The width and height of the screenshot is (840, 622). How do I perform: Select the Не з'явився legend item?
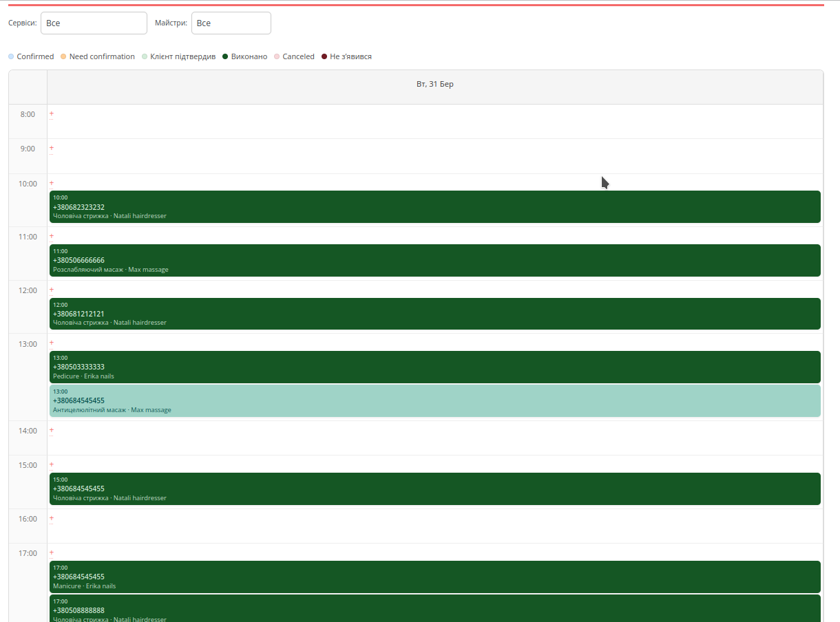346,56
